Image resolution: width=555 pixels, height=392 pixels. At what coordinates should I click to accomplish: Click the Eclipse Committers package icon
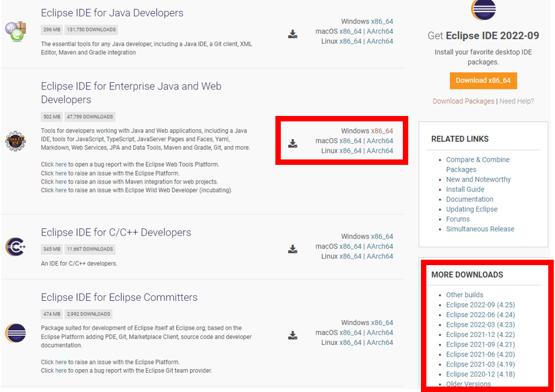pos(15,333)
